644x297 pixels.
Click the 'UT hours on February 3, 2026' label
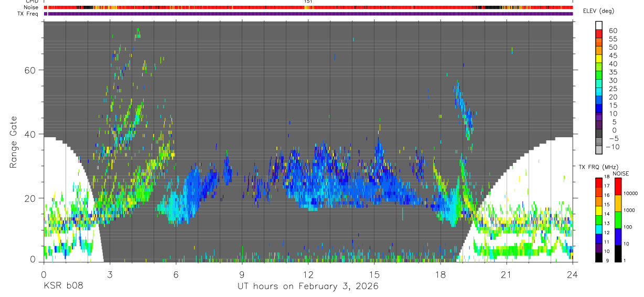pos(308,287)
